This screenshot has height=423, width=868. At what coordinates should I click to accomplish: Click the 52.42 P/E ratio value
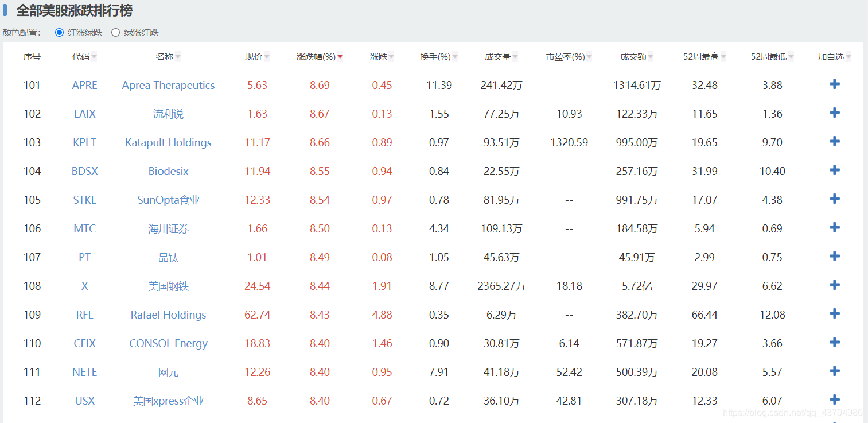pyautogui.click(x=569, y=372)
